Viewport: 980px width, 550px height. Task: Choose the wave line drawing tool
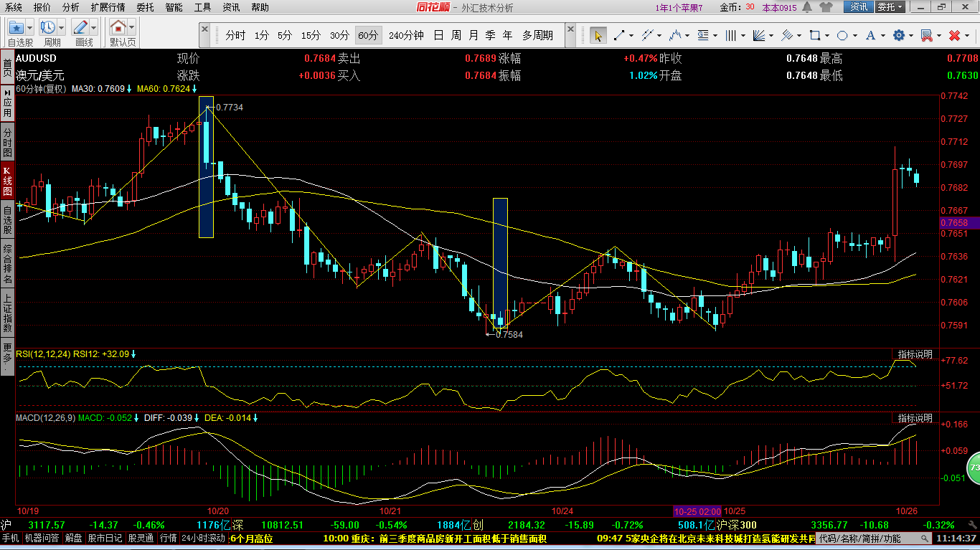coord(674,35)
